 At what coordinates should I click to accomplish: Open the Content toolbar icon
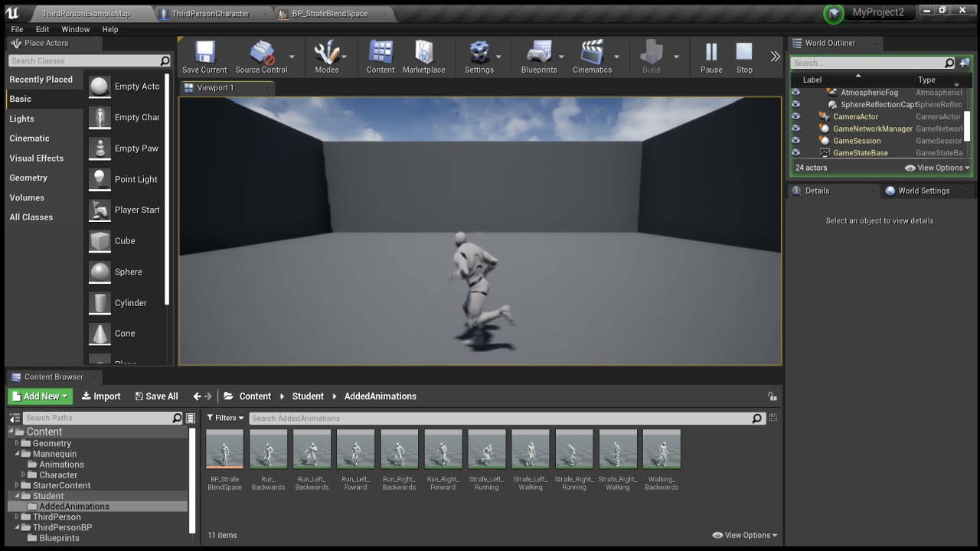381,53
